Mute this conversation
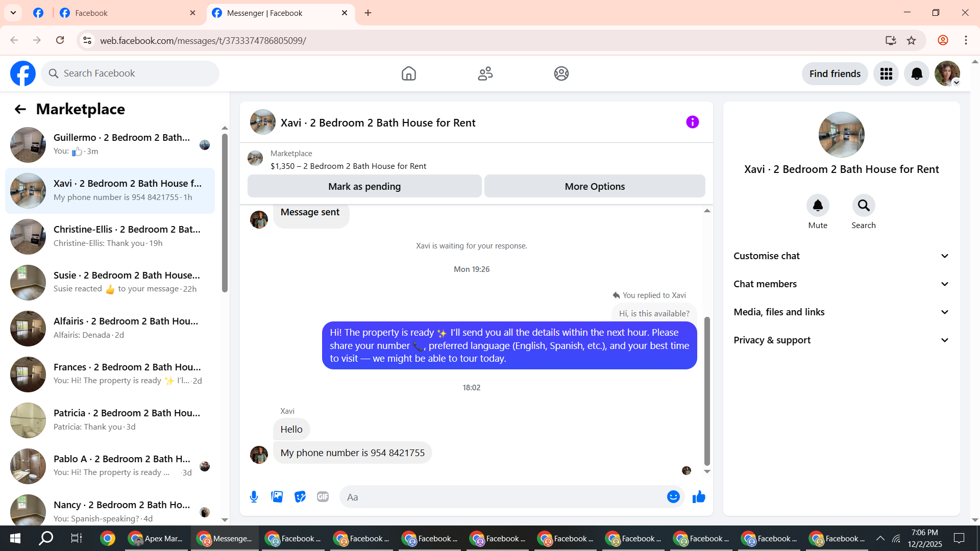 point(818,206)
